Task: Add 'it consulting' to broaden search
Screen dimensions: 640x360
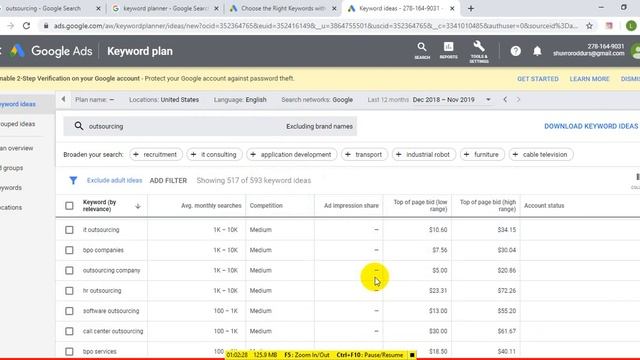Action: tap(214, 155)
